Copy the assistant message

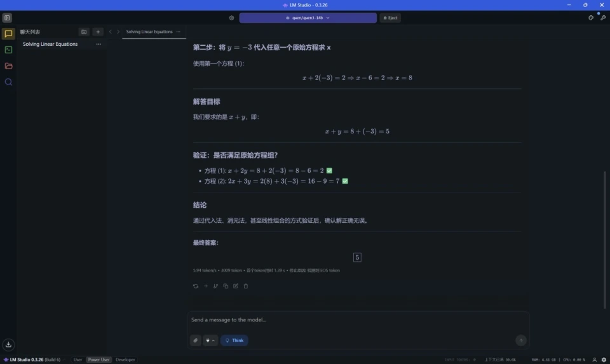pos(226,286)
